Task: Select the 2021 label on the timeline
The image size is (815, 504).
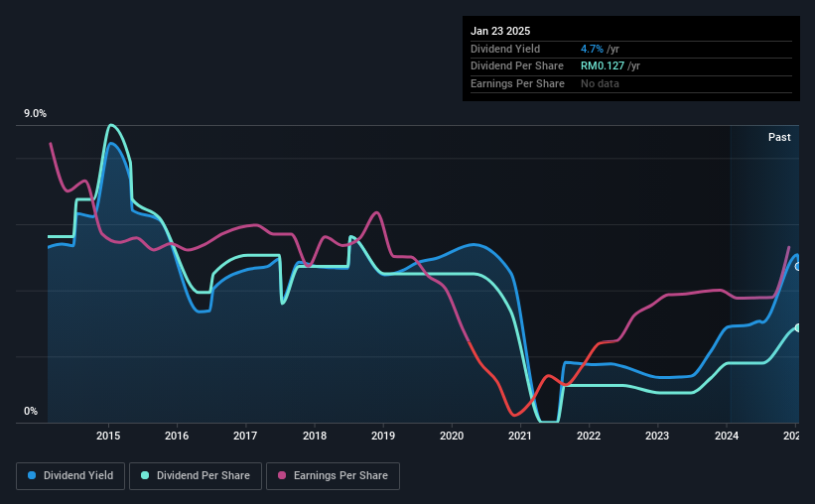Action: (520, 436)
